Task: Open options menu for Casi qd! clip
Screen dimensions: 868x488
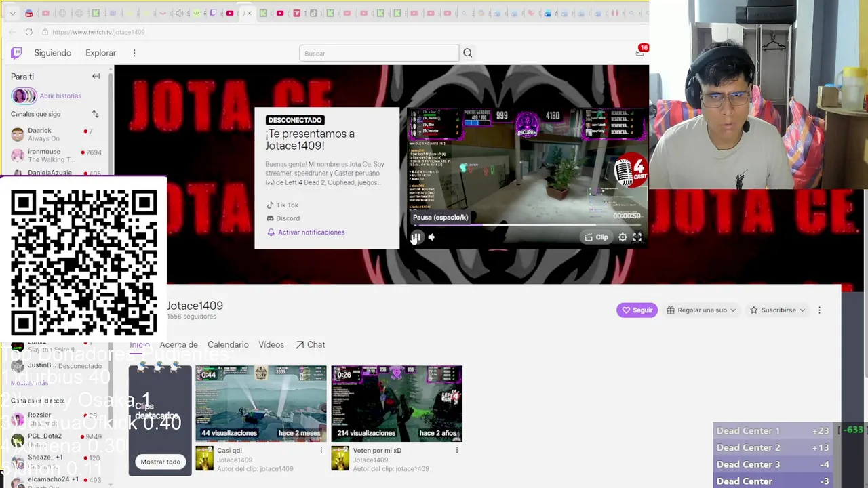Action: click(321, 450)
